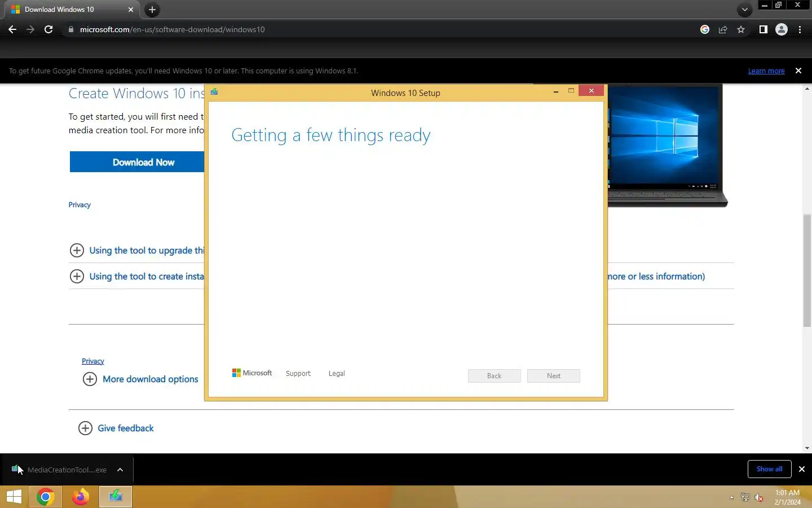812x508 pixels.
Task: Go back to previous page in Chrome
Action: pos(12,29)
